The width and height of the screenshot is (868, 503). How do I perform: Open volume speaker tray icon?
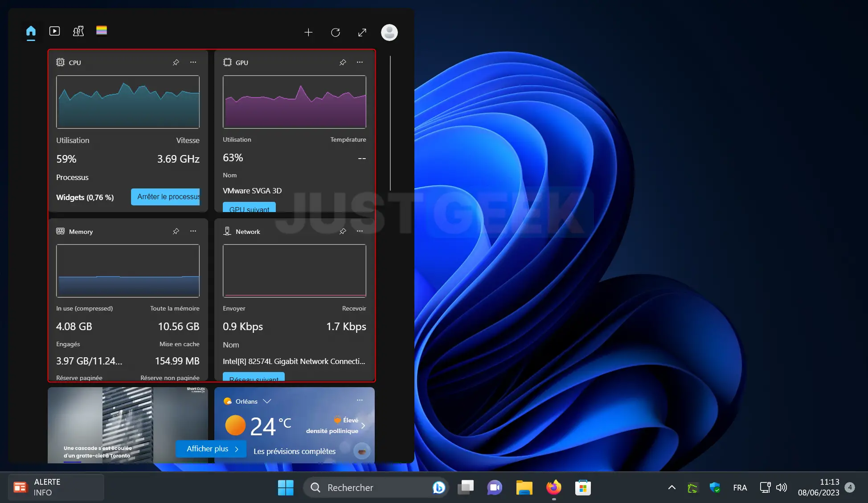tap(782, 487)
